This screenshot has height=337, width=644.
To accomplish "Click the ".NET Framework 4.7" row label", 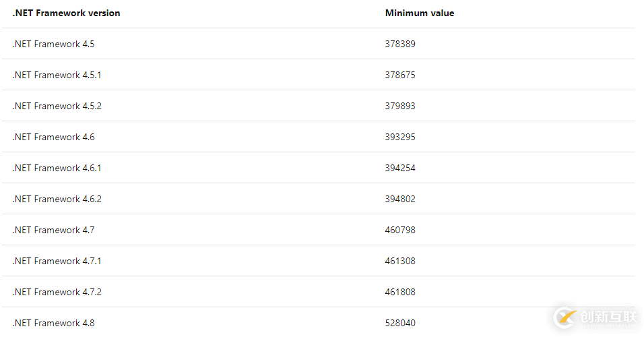I will [x=53, y=230].
